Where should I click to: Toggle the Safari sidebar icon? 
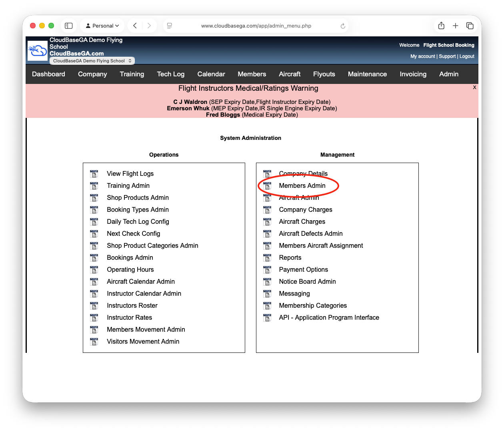click(x=69, y=26)
